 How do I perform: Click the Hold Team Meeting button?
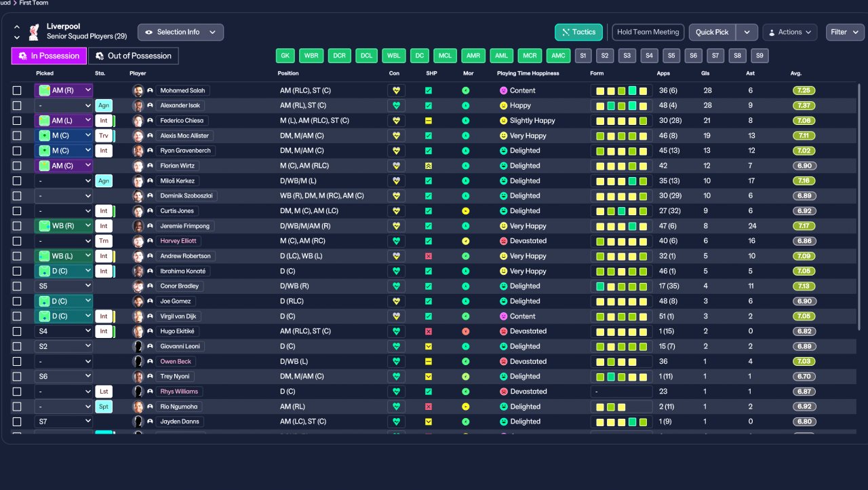point(648,32)
